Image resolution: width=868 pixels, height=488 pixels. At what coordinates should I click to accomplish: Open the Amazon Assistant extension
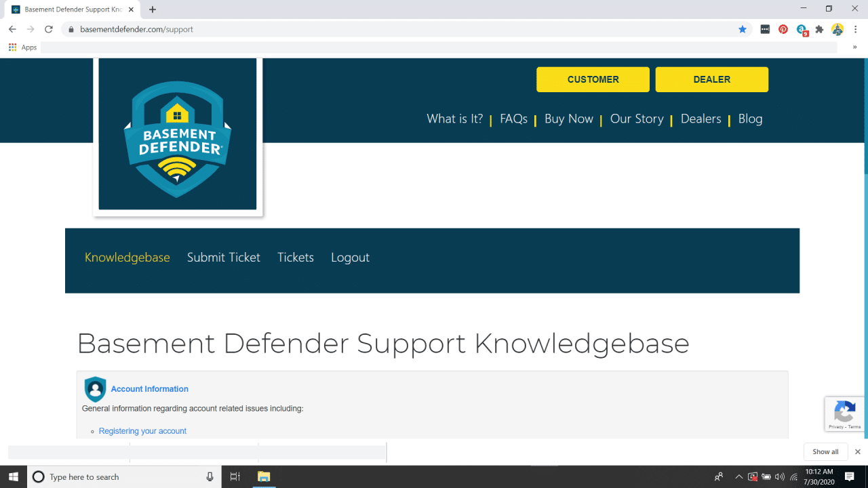(802, 29)
